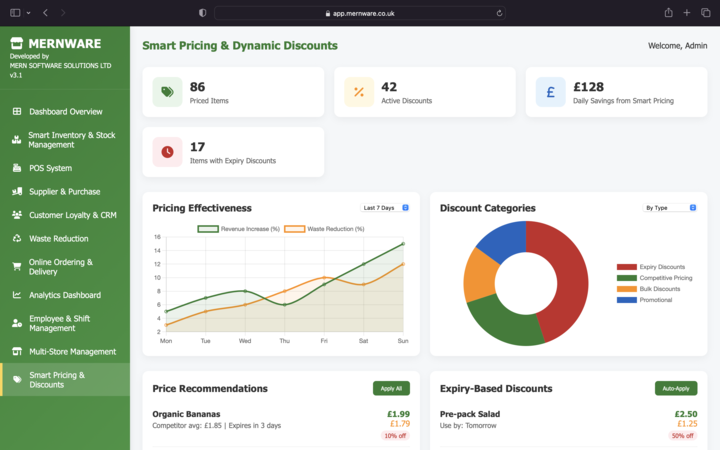Reload the page with the refresh icon

point(499,13)
